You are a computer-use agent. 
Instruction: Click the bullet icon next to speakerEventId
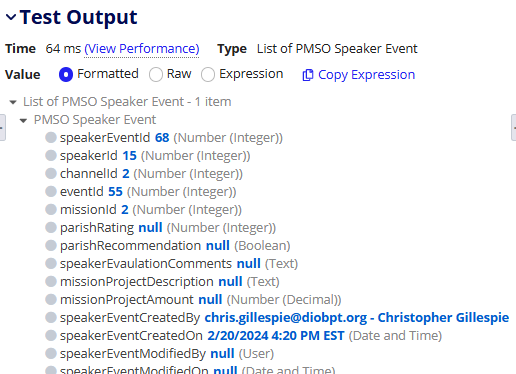click(51, 137)
